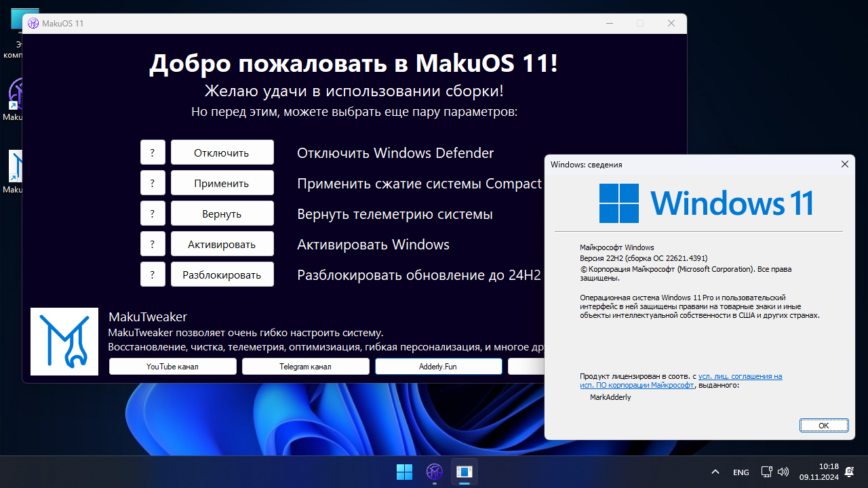Confirm About dialog with OK
This screenshot has width=868, height=488.
tap(824, 426)
